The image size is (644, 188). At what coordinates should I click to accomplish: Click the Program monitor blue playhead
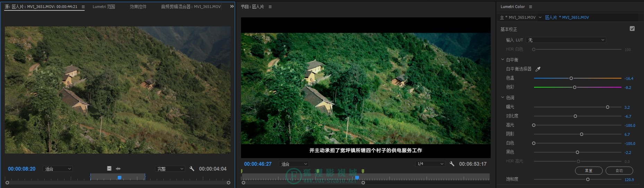point(357,178)
